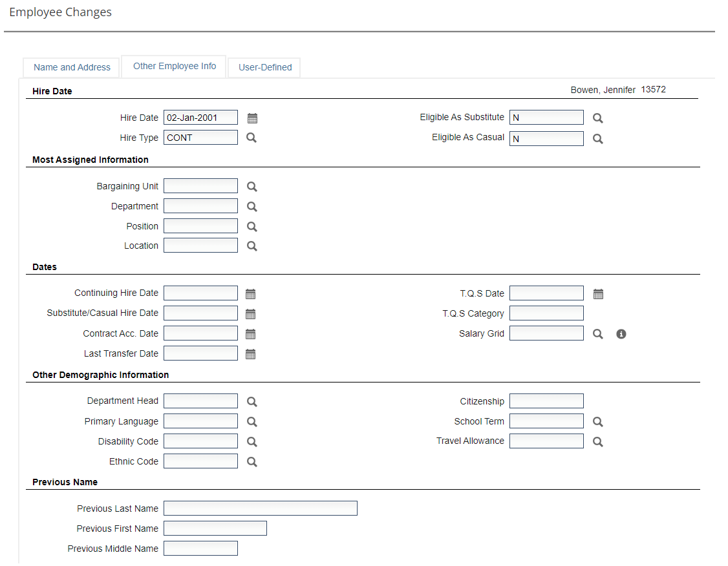Click the Salary Grid lookup magnifier
This screenshot has height=566, width=728.
click(x=598, y=334)
